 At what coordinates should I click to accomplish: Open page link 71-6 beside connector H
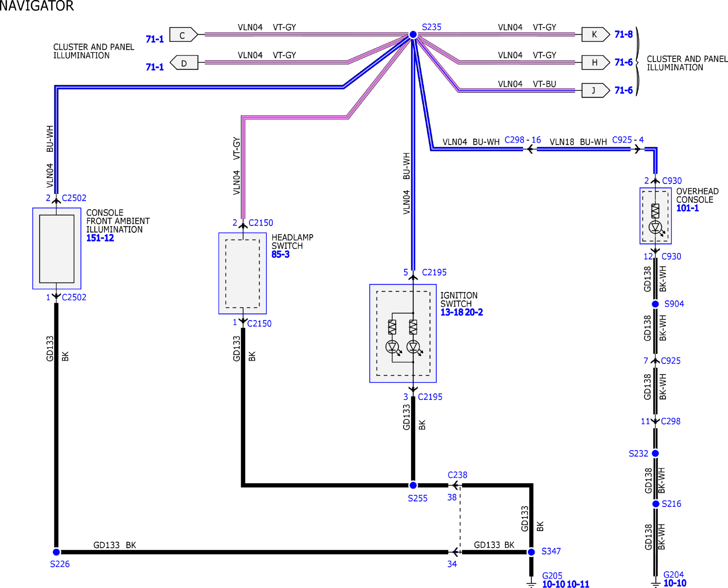[624, 63]
